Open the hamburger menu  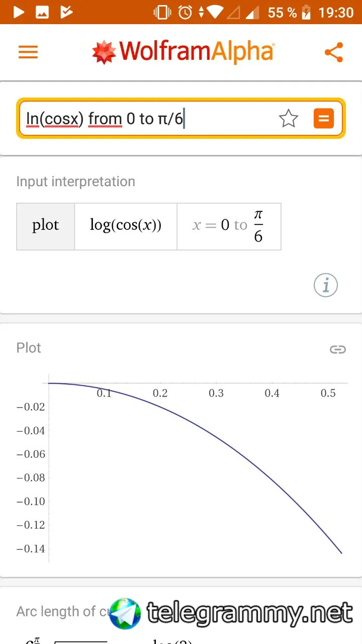pos(28,52)
